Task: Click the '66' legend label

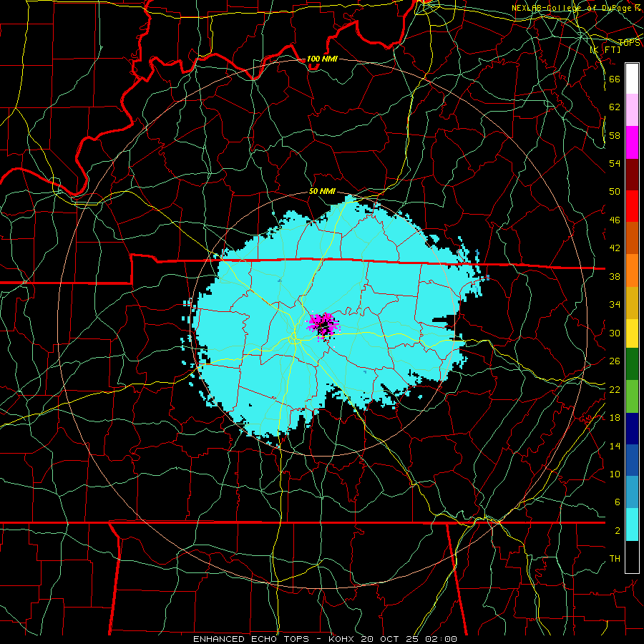Action: click(615, 79)
